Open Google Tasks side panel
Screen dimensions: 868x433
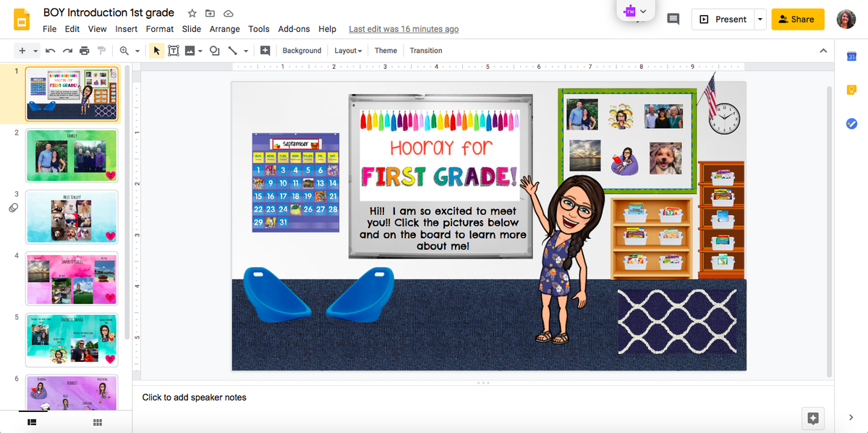pos(851,124)
